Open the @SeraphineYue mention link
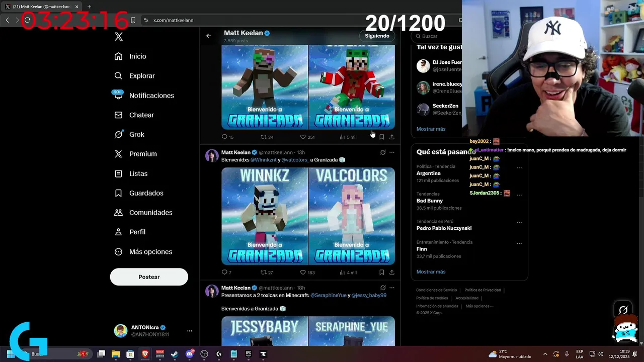The height and width of the screenshot is (362, 644). pos(329,296)
